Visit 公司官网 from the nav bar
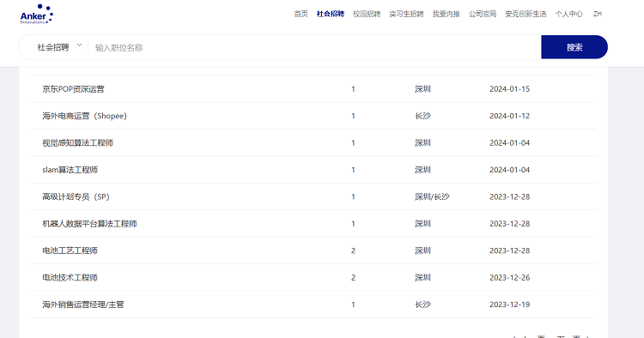The image size is (644, 338). 483,14
